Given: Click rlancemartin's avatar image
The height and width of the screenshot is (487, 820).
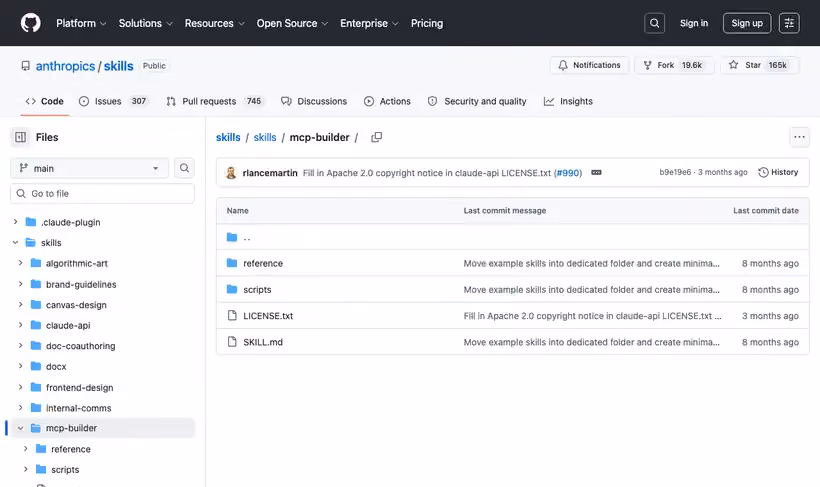Looking at the screenshot, I should pos(231,173).
